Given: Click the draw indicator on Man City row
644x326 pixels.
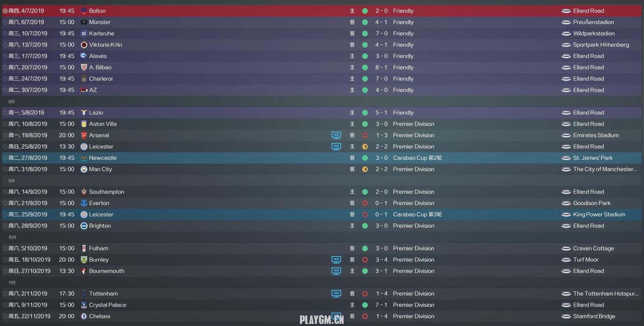Looking at the screenshot, I should point(365,169).
